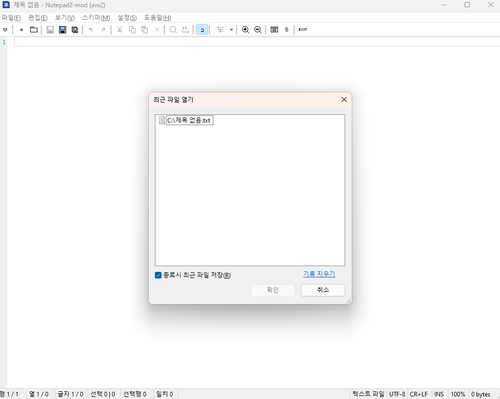Image resolution: width=500 pixels, height=399 pixels.
Task: Uncheck 종료시 최근 파일 저장 checkbox
Action: (158, 275)
